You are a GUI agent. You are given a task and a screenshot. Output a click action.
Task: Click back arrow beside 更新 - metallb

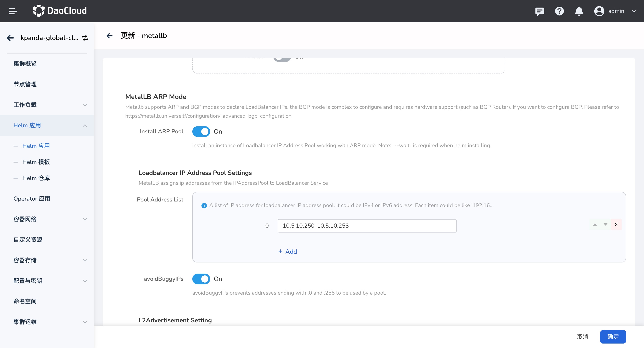coord(110,36)
